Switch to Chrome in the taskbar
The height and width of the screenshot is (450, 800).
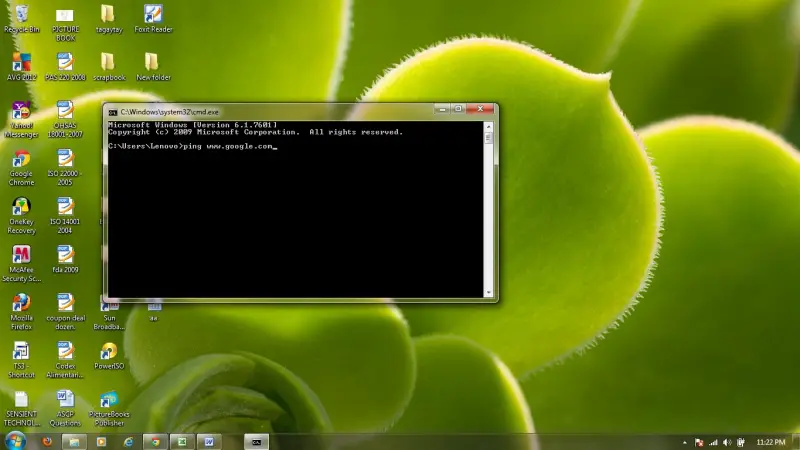click(155, 442)
